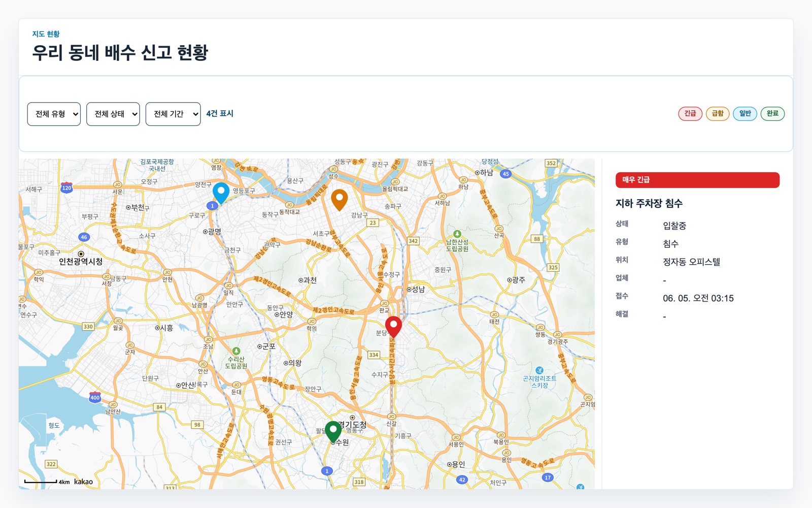Click the 지하 주차장 침수 title
812x508 pixels.
[x=649, y=203]
